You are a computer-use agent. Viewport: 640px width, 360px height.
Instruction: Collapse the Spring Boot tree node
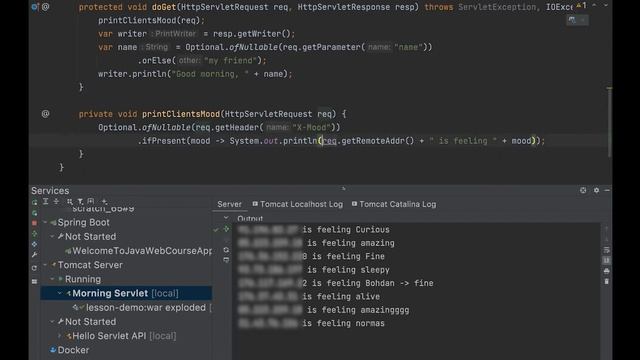[45, 222]
